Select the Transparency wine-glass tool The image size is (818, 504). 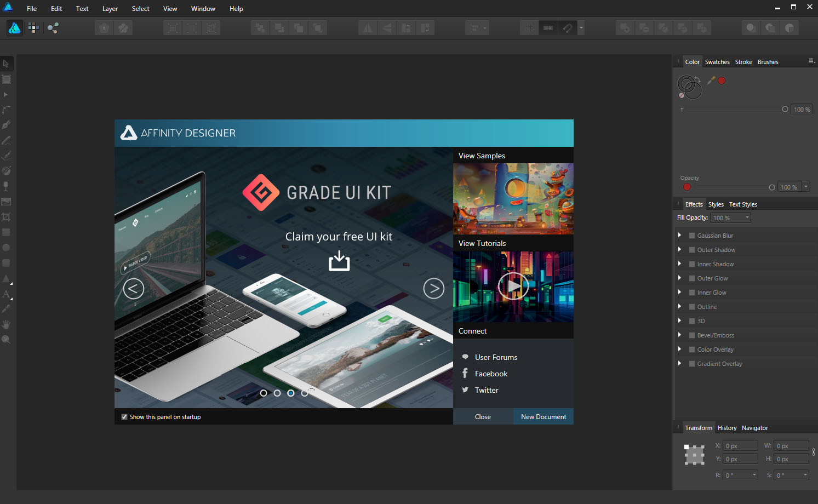(x=6, y=186)
